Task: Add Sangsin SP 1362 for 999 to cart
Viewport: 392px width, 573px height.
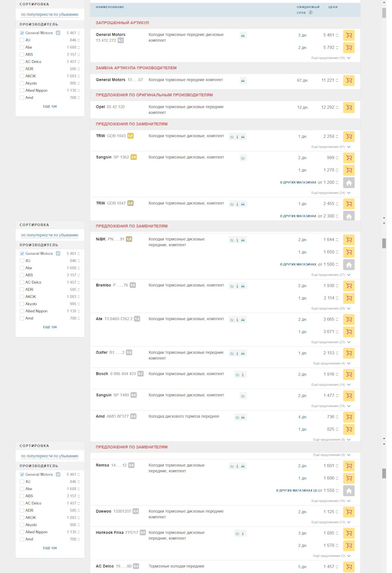Action: point(349,158)
